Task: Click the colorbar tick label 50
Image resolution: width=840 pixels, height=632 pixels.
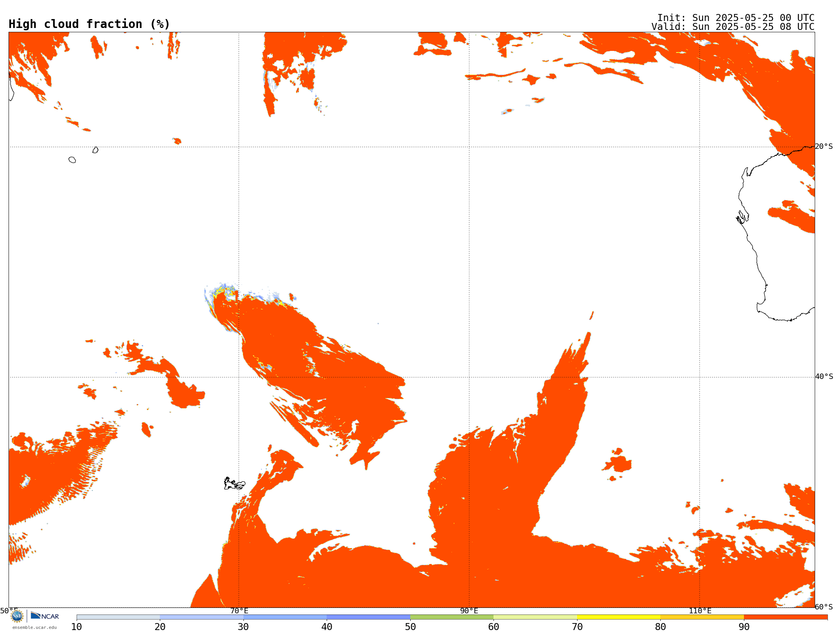Action: (410, 627)
